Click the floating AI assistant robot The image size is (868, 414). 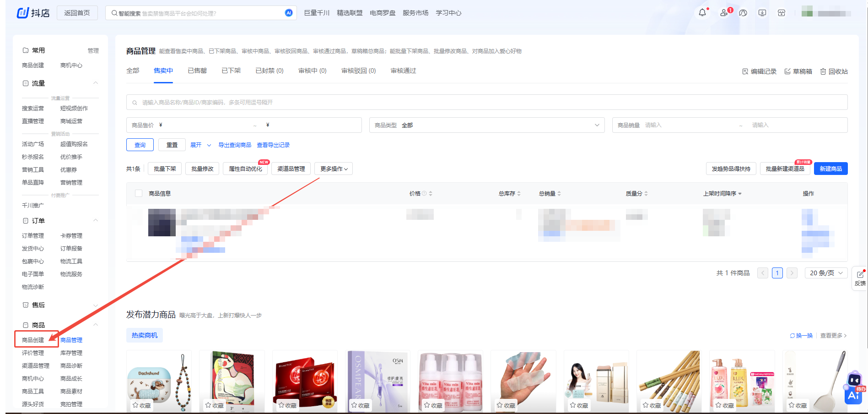pyautogui.click(x=854, y=388)
